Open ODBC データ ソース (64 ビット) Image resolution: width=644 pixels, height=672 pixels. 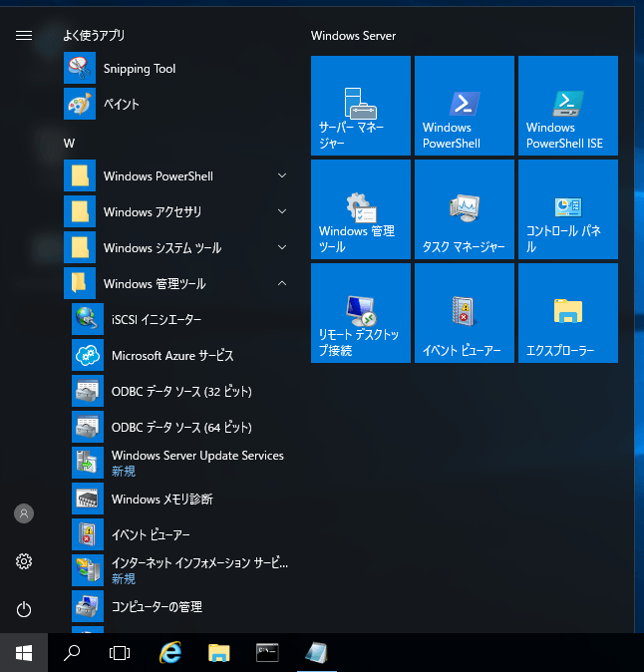[180, 428]
